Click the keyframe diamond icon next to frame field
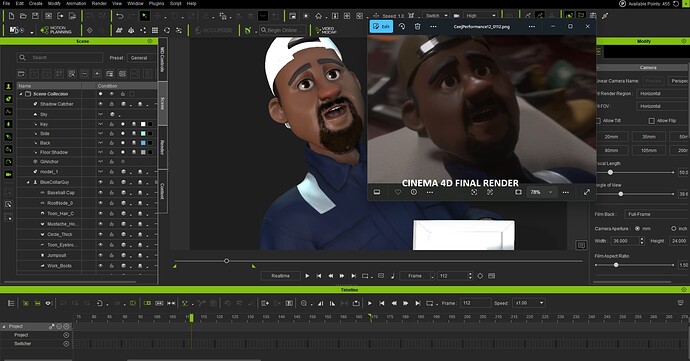 (x=480, y=276)
